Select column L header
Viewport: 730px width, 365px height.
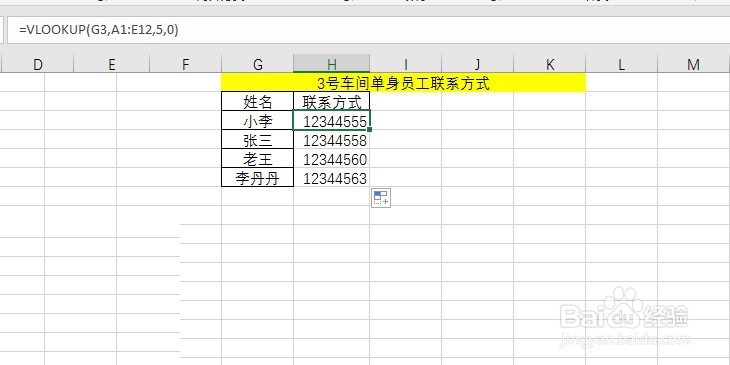pos(622,64)
